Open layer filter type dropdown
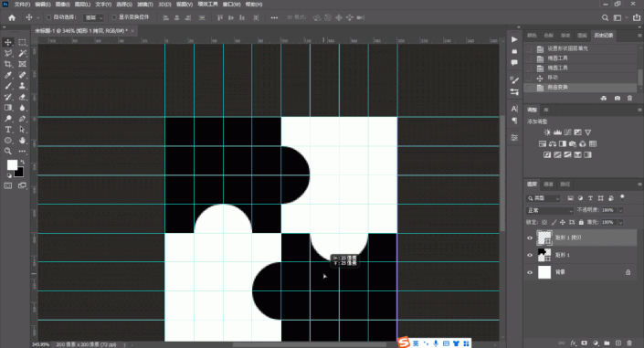Screen dimensions: 644x348 coord(543,198)
